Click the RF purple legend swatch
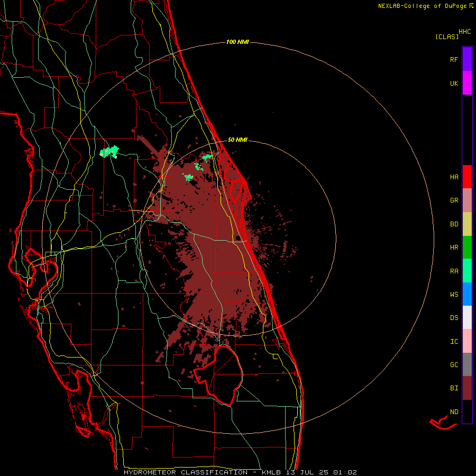 pyautogui.click(x=467, y=59)
